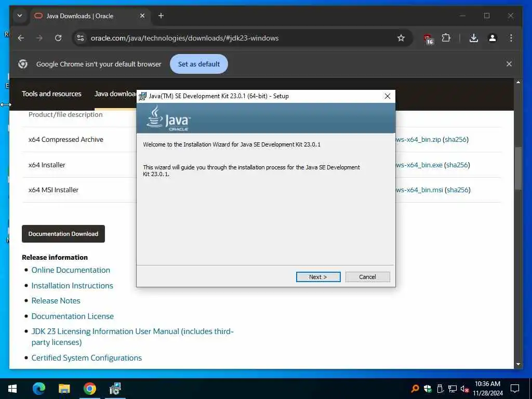This screenshot has height=399, width=532.
Task: Go forward in Chrome
Action: click(x=39, y=38)
